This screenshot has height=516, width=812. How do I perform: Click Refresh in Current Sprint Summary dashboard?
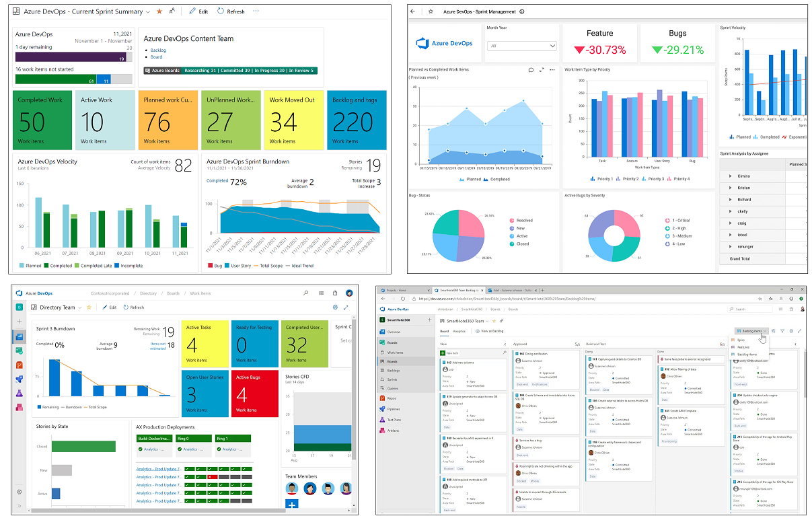click(x=231, y=11)
